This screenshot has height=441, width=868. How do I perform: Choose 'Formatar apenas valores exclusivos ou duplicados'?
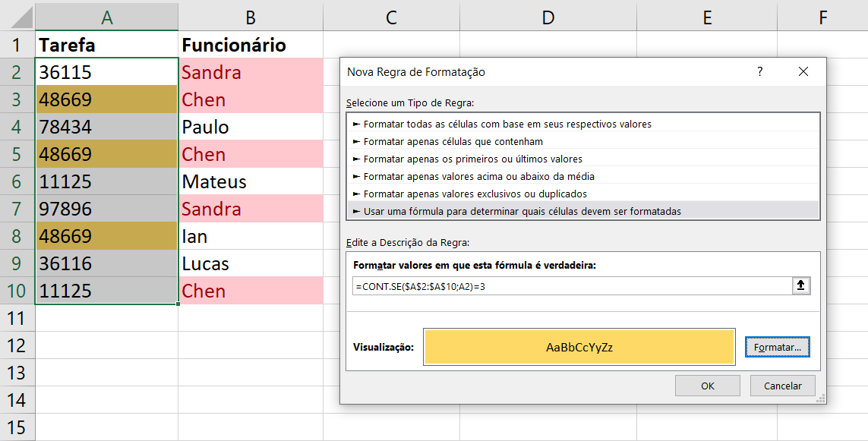point(582,194)
